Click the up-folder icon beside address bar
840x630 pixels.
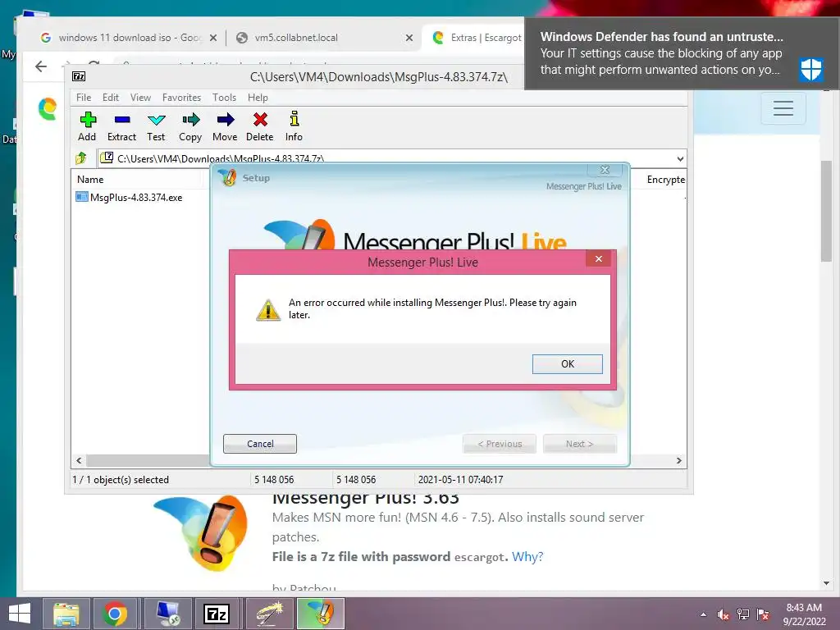(x=81, y=158)
